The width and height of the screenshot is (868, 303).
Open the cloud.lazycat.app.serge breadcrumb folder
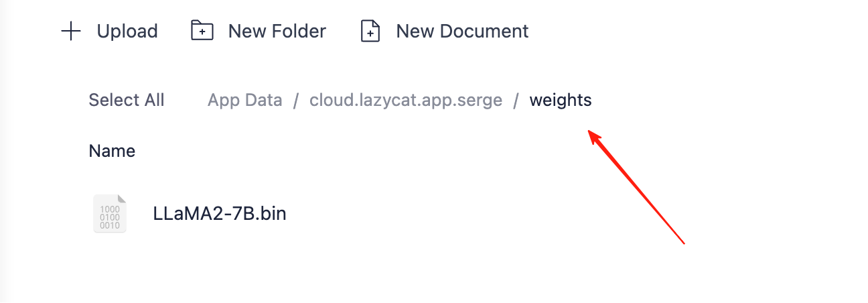406,101
